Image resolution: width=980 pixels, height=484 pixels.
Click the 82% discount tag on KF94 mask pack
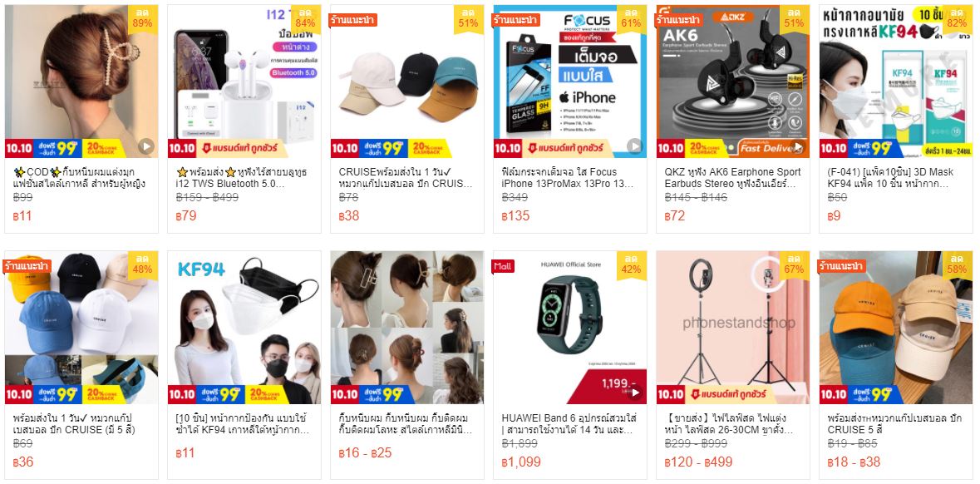(958, 19)
